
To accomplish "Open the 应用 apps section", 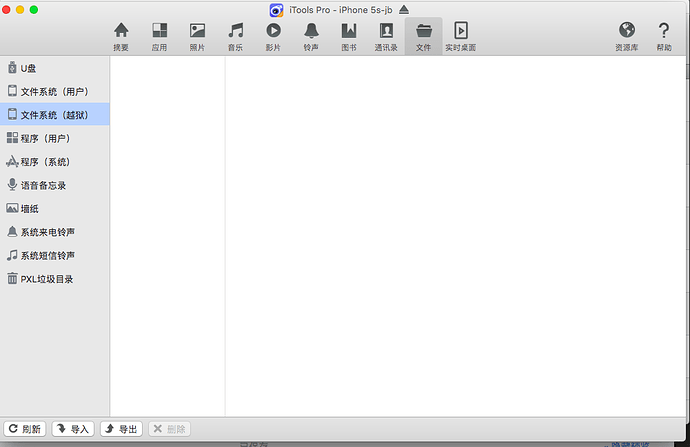I will pyautogui.click(x=159, y=36).
